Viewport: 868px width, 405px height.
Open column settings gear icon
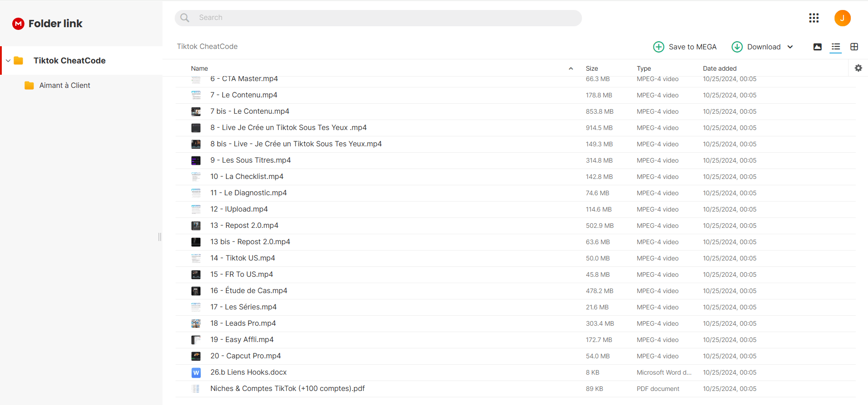[x=858, y=68]
